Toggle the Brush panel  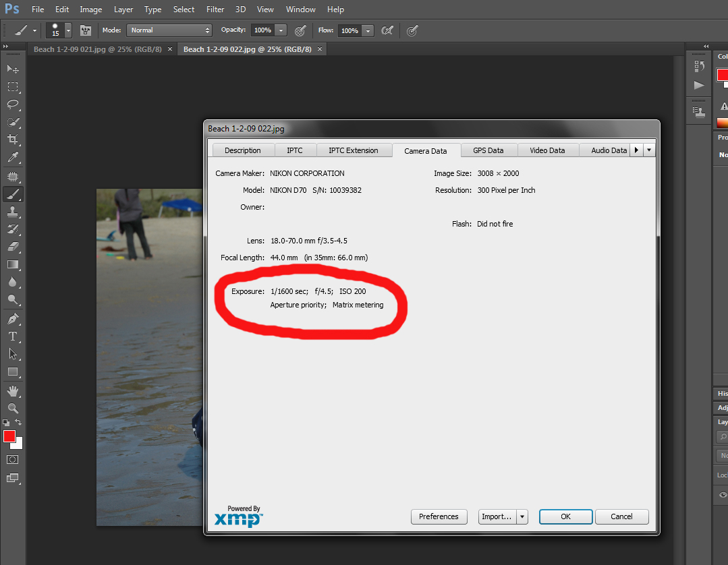pos(86,30)
